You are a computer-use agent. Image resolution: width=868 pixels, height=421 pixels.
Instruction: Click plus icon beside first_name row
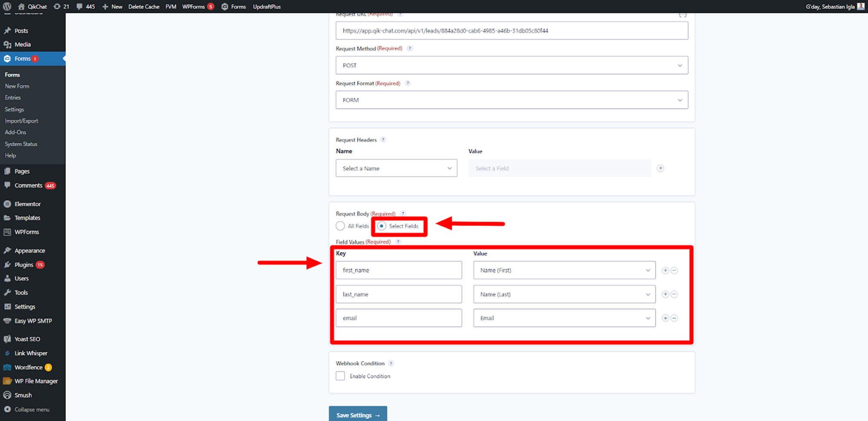(x=665, y=270)
